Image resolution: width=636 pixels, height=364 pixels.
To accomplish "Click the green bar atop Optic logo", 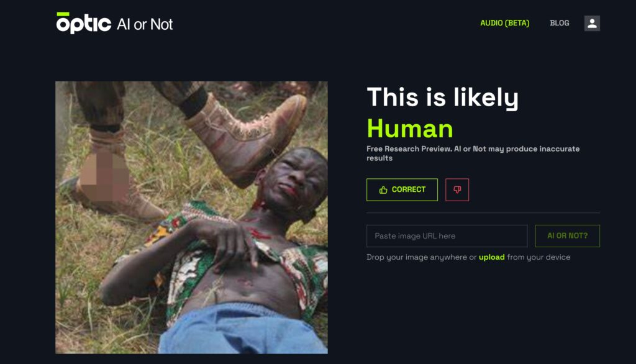I will 63,14.
